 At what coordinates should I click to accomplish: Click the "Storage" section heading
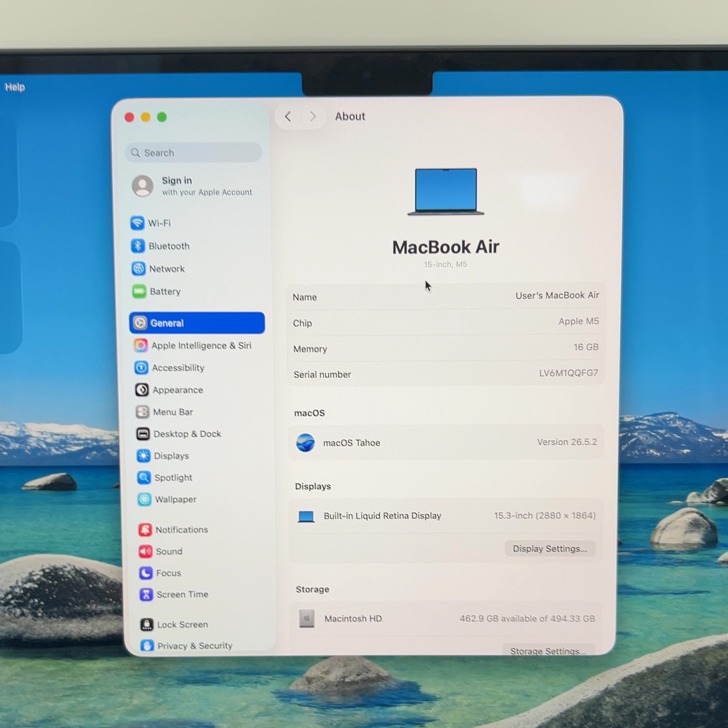click(313, 589)
